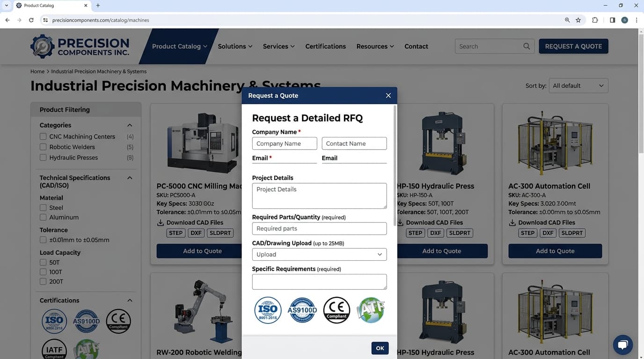Viewport: 644px width, 359px height.
Task: View site information icon in address bar
Action: [45, 20]
